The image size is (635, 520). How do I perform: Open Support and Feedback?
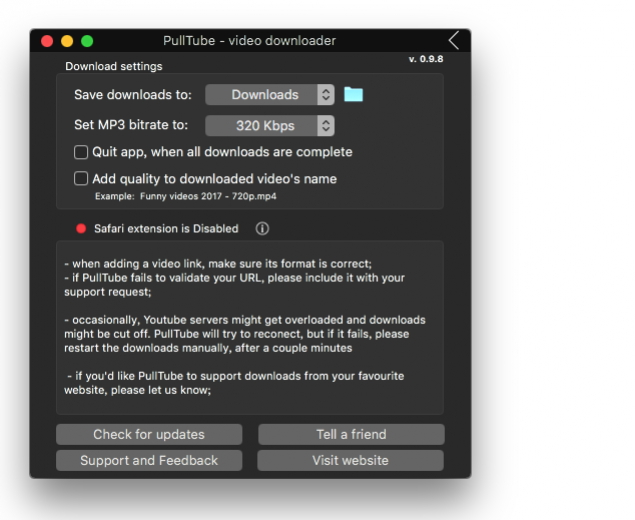coord(149,460)
